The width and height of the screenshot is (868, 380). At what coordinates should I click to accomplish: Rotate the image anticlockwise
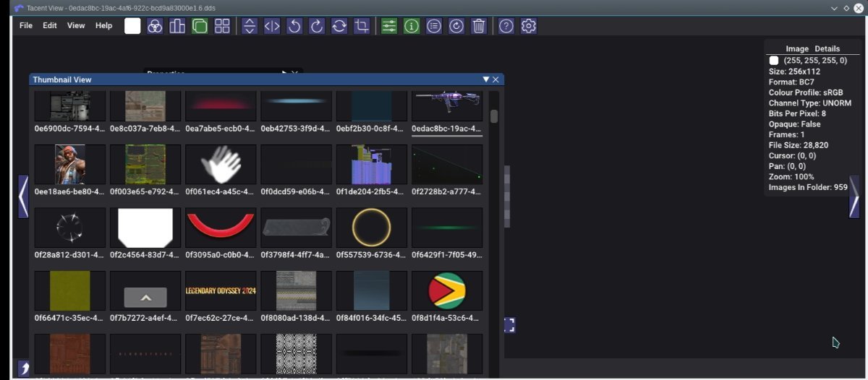click(x=294, y=26)
